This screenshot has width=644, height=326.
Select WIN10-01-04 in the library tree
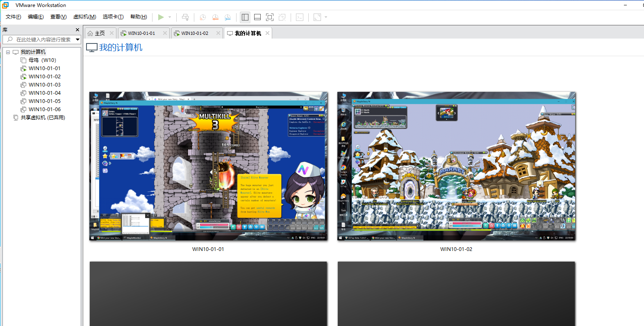[44, 93]
